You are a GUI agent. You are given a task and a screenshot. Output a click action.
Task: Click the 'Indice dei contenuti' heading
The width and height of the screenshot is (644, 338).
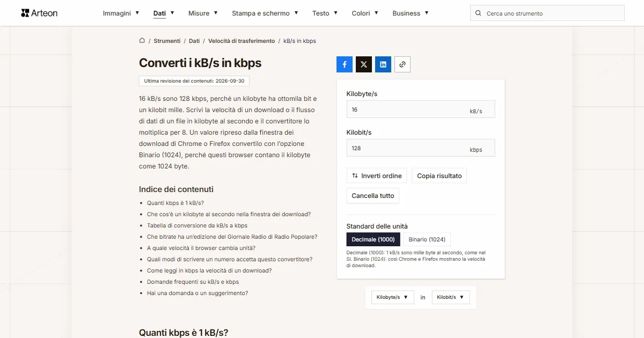tap(176, 189)
